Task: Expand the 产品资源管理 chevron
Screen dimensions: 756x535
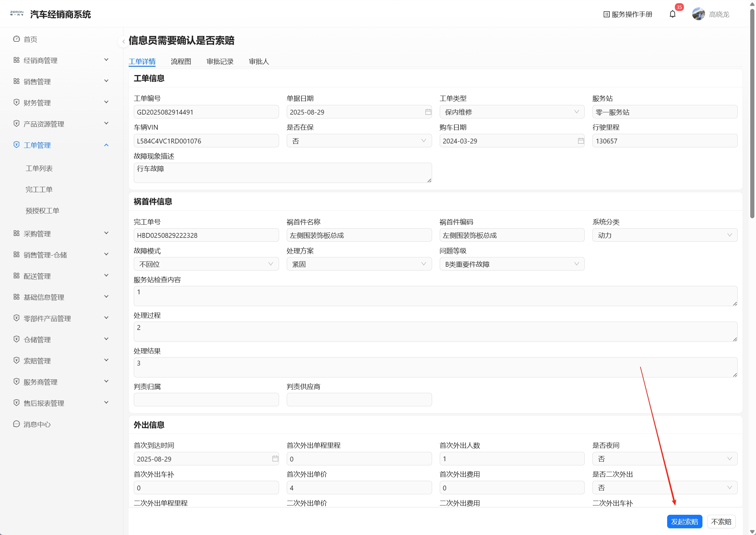Action: 106,123
